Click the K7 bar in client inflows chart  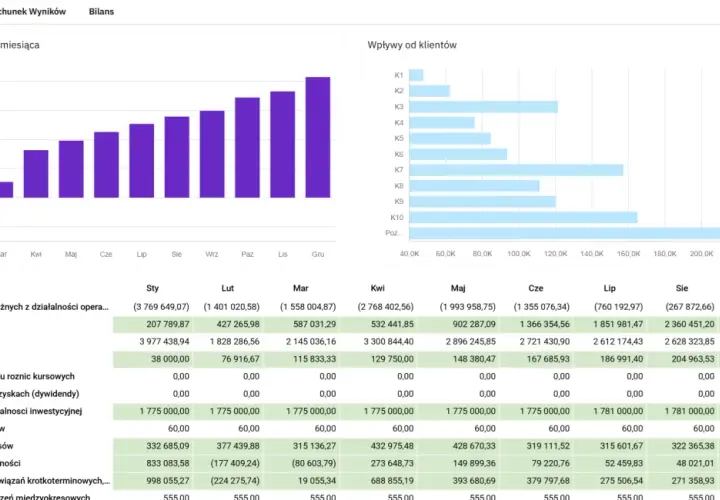(516, 170)
